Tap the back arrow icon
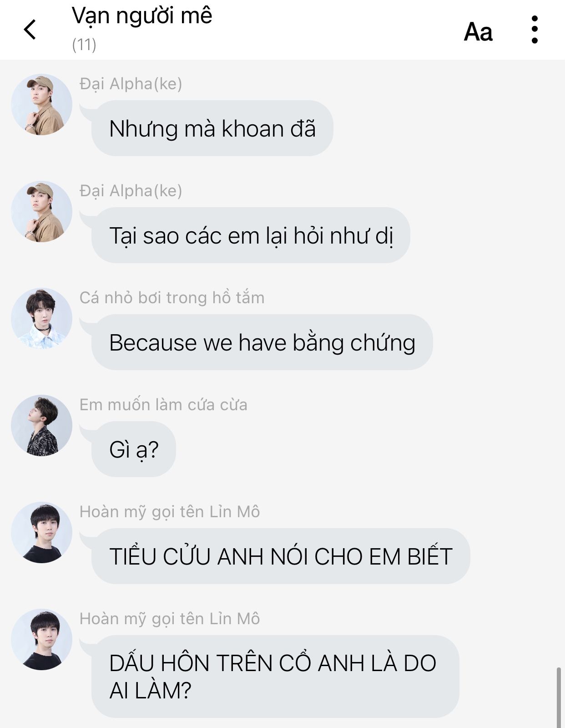 pyautogui.click(x=30, y=30)
